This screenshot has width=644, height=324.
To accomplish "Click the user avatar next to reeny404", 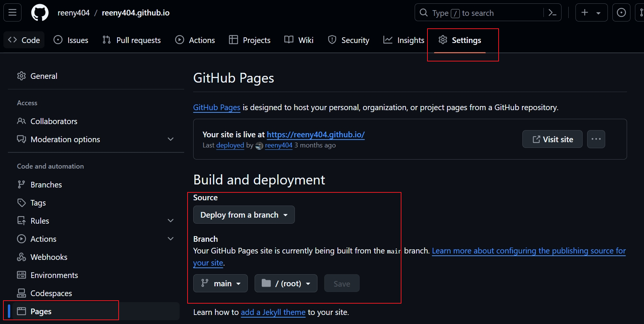I will 259,146.
